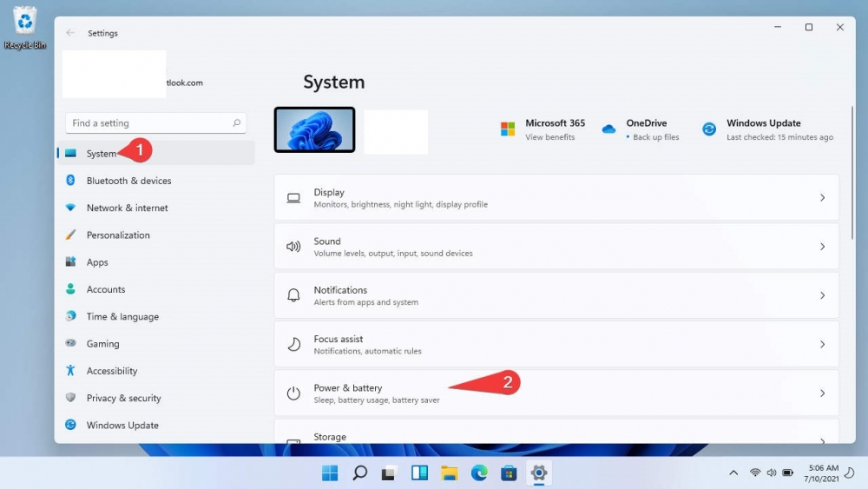Viewport: 868px width, 489px height.
Task: Click the OneDrive cloud icon
Action: [608, 129]
